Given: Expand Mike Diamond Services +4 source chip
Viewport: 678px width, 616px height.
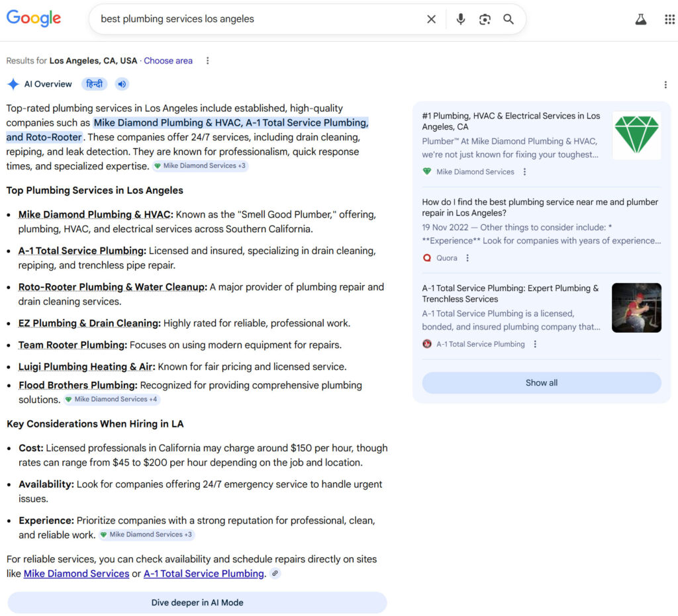Looking at the screenshot, I should (111, 400).
